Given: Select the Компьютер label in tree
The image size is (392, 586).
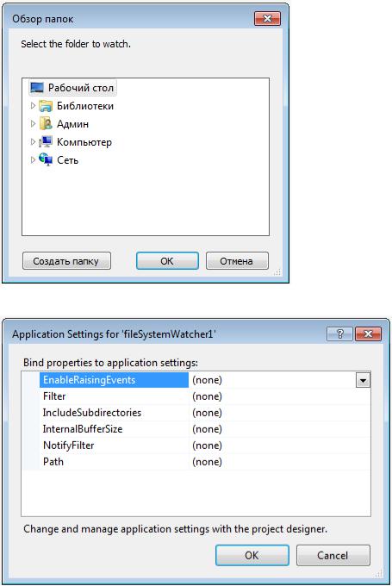Looking at the screenshot, I should coord(84,142).
